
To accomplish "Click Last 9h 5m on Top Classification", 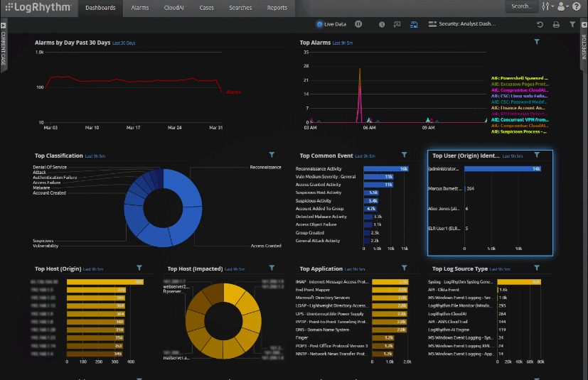I will (95, 156).
